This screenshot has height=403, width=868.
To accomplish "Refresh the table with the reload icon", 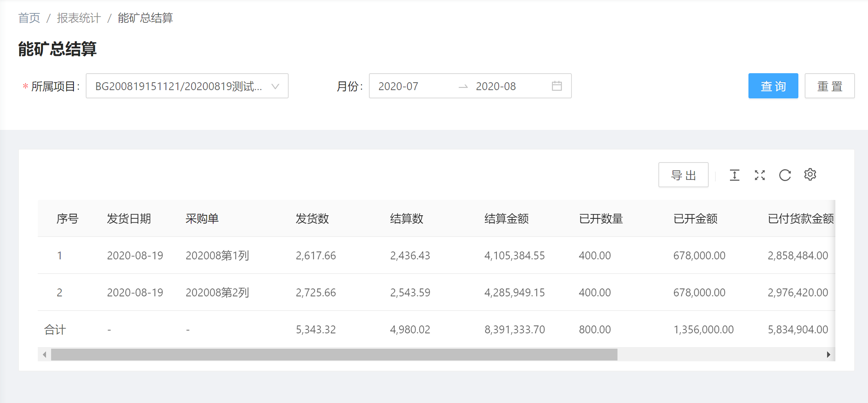I will point(785,175).
